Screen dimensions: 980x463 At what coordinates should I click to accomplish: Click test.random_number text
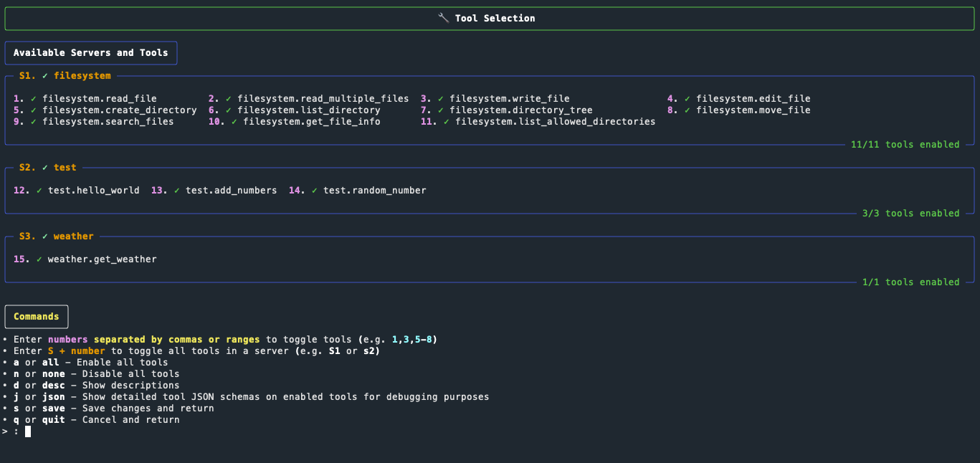tap(375, 191)
